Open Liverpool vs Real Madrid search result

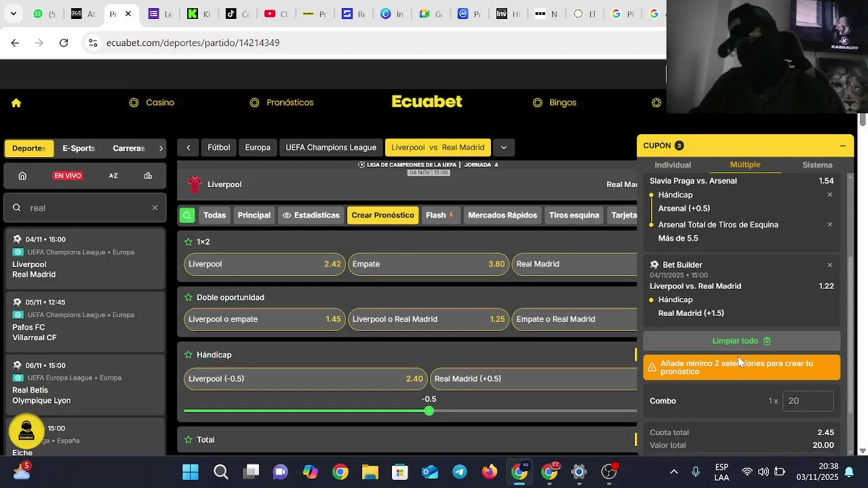[85, 258]
